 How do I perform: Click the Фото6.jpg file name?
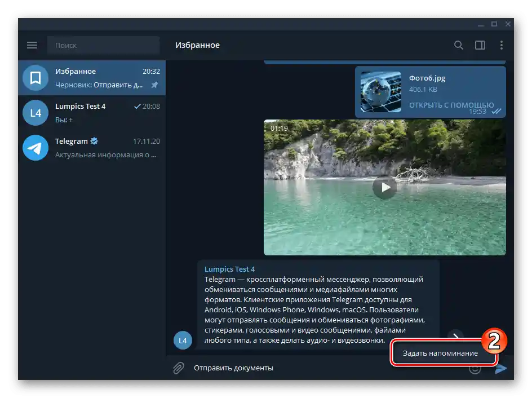point(427,78)
